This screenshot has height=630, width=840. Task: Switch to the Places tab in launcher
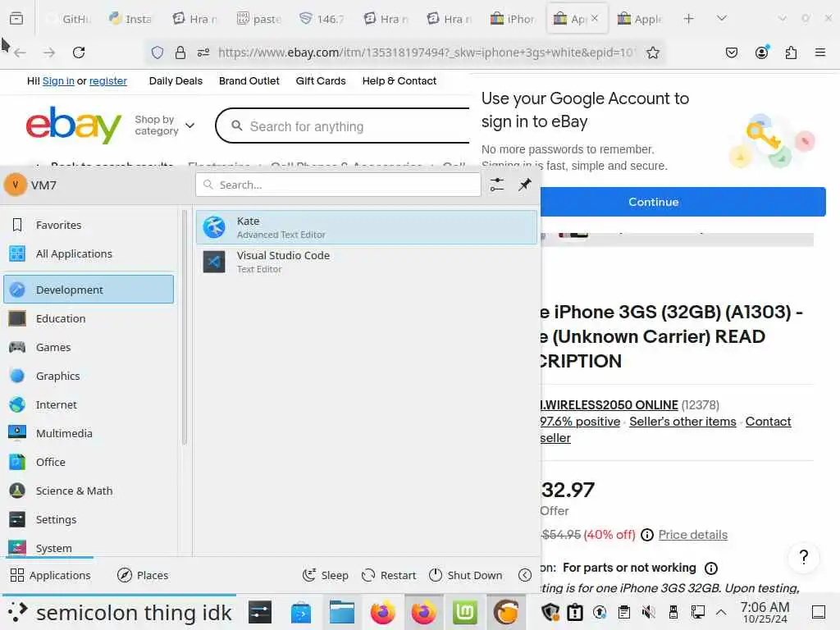(x=143, y=575)
